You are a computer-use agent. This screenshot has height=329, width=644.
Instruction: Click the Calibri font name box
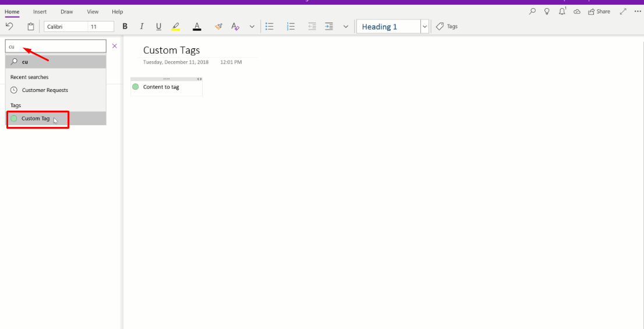coord(66,27)
